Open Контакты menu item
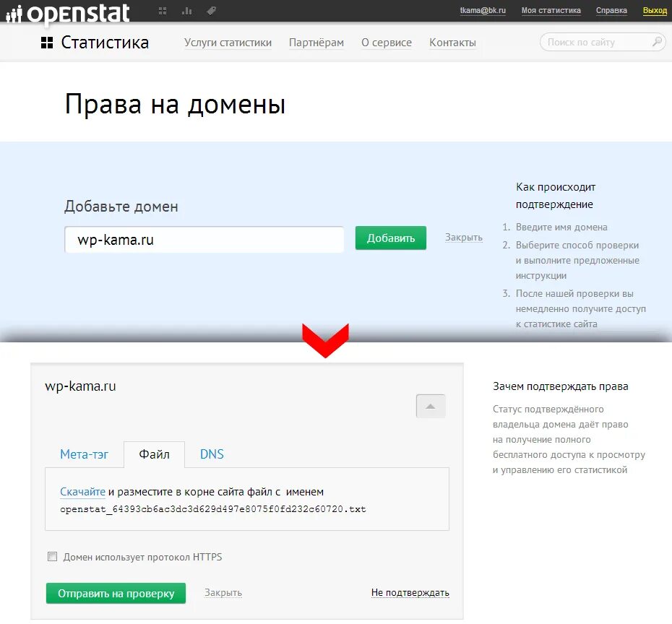The height and width of the screenshot is (624, 672). pos(452,43)
